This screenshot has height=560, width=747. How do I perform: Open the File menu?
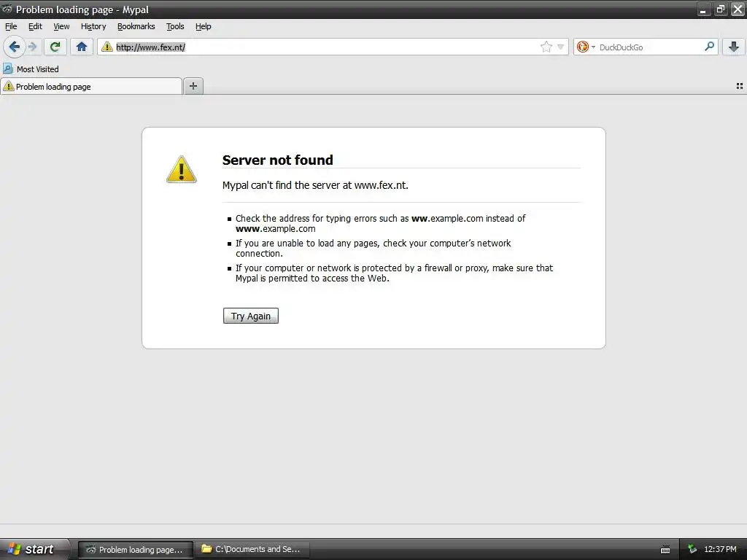click(x=11, y=27)
